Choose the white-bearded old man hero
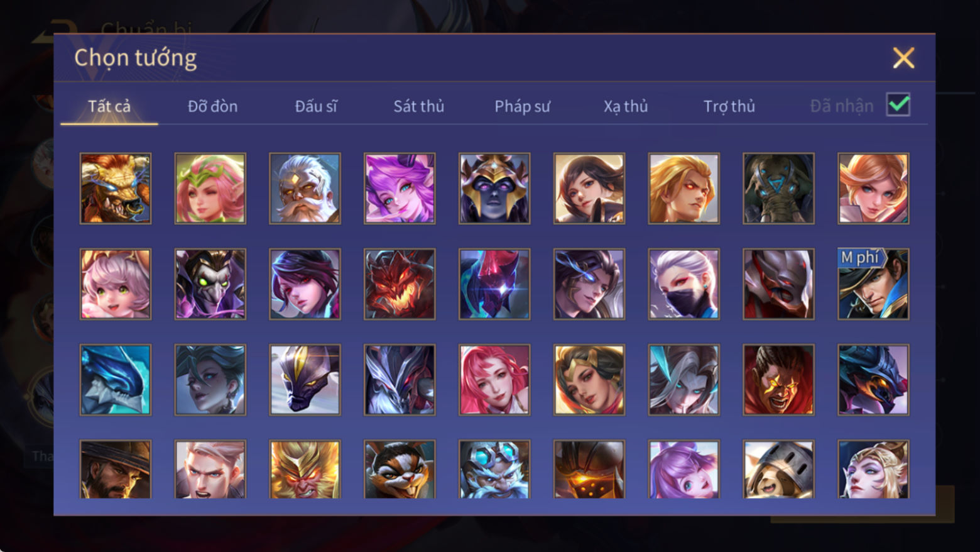The height and width of the screenshot is (552, 980). (x=305, y=189)
